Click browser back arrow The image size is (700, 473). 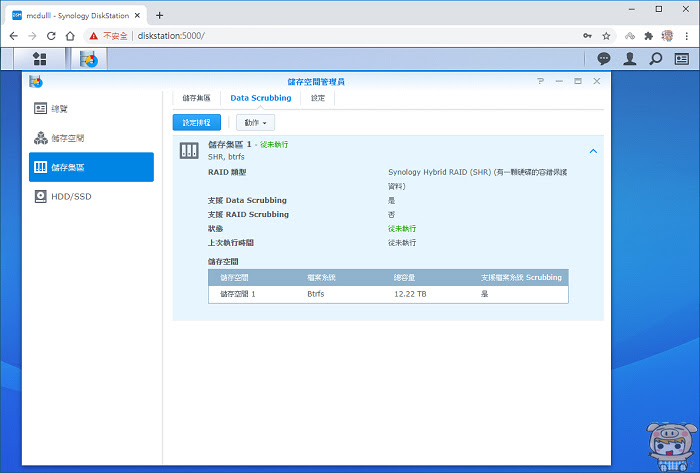tap(13, 36)
